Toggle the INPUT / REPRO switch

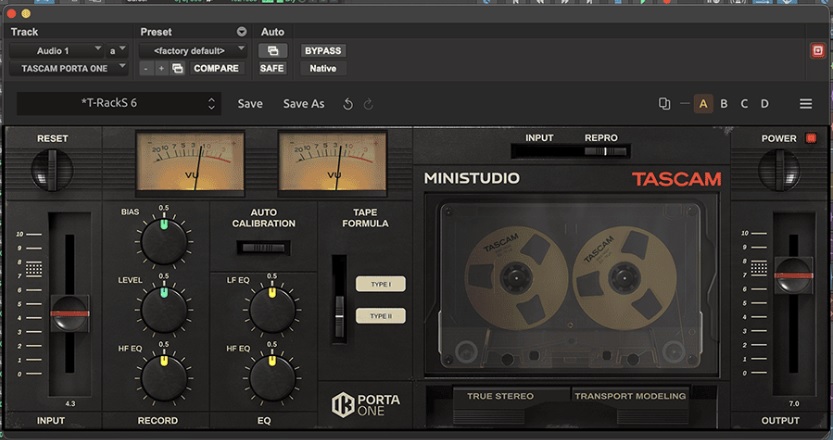coord(571,151)
